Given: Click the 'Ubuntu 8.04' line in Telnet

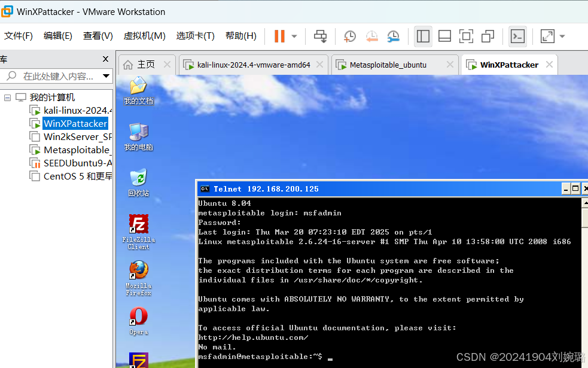Looking at the screenshot, I should click(225, 203).
